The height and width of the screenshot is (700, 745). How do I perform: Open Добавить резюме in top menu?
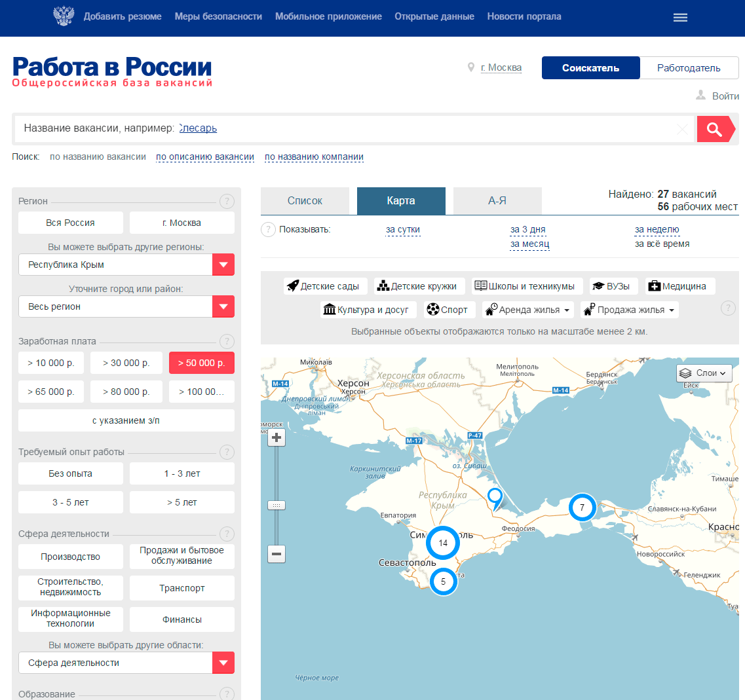coord(123,16)
